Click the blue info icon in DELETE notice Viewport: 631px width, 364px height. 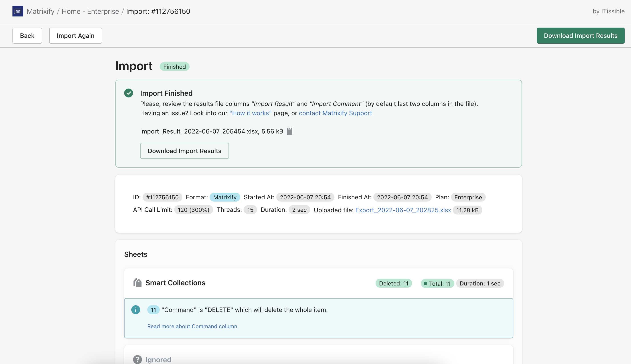136,310
